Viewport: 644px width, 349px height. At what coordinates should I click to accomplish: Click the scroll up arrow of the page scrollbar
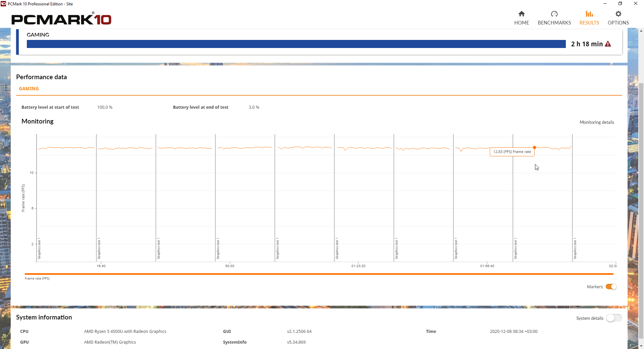641,31
